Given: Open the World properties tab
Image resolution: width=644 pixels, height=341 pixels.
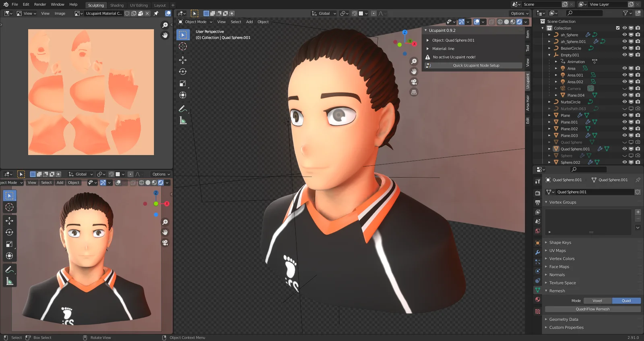Looking at the screenshot, I should coord(538,231).
